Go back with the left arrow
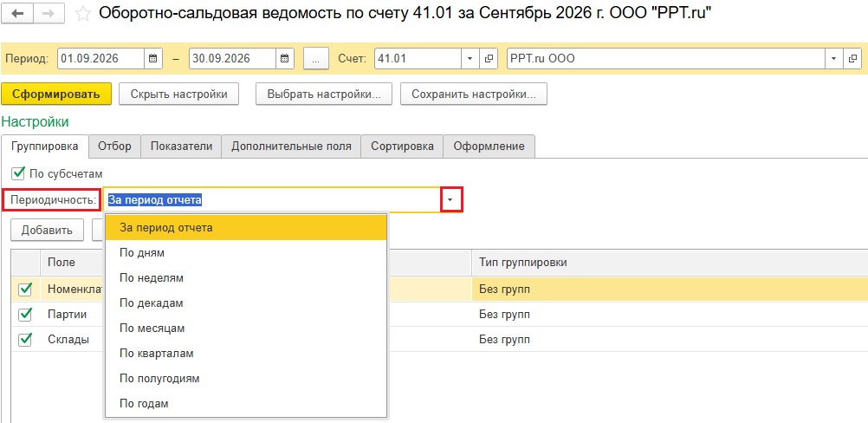Image resolution: width=868 pixels, height=423 pixels. click(x=17, y=14)
